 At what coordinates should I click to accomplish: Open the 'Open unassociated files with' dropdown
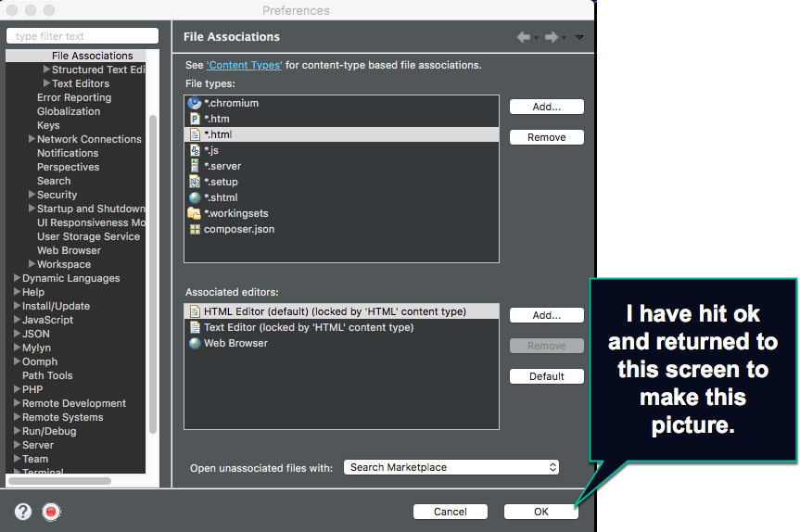(x=451, y=467)
